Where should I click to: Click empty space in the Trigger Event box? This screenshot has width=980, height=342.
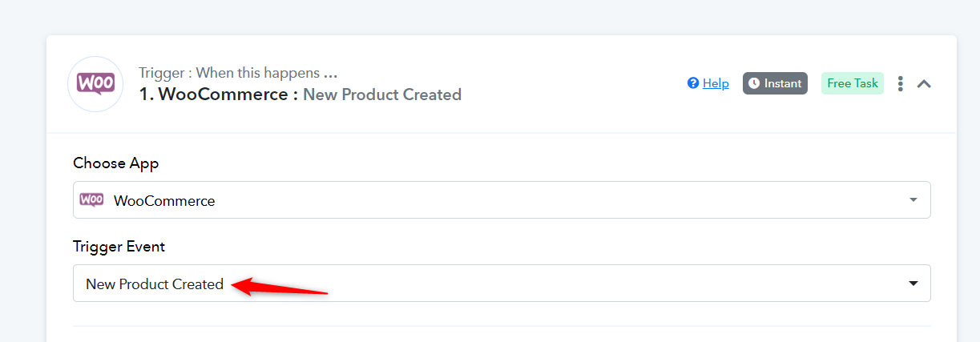tap(601, 284)
